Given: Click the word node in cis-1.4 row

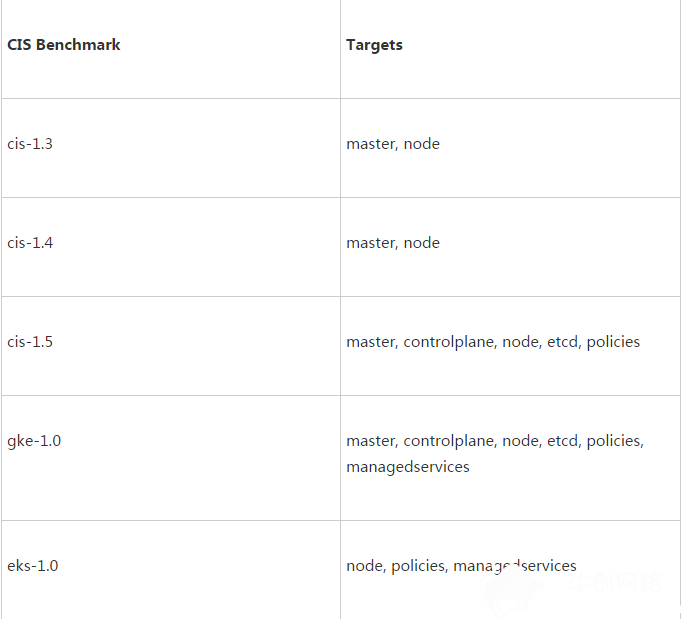Looking at the screenshot, I should 422,243.
